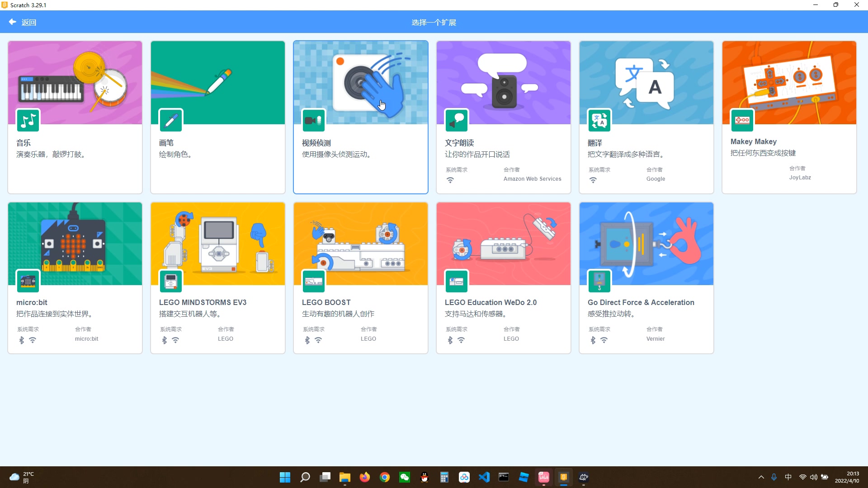Select the Go Direct Force & Acceleration title
Screen dimensions: 868x488
(641, 302)
